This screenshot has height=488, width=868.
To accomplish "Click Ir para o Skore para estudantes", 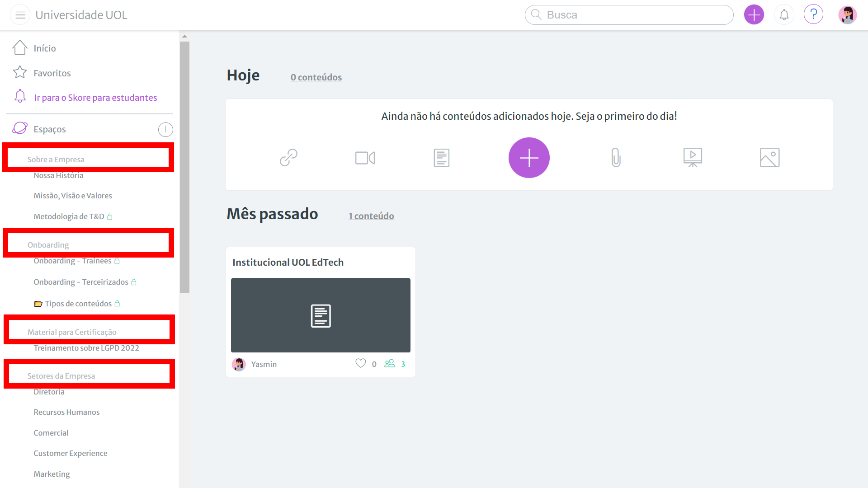I will pos(95,98).
